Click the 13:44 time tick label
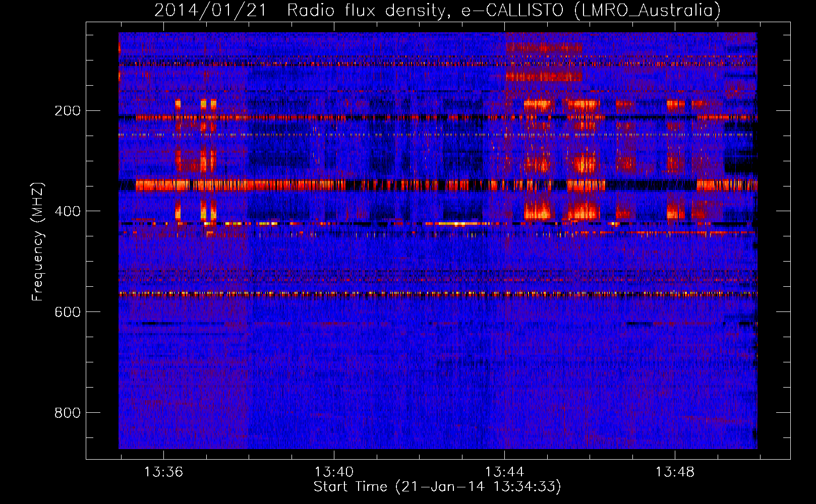Image resolution: width=816 pixels, height=504 pixels. pos(504,472)
